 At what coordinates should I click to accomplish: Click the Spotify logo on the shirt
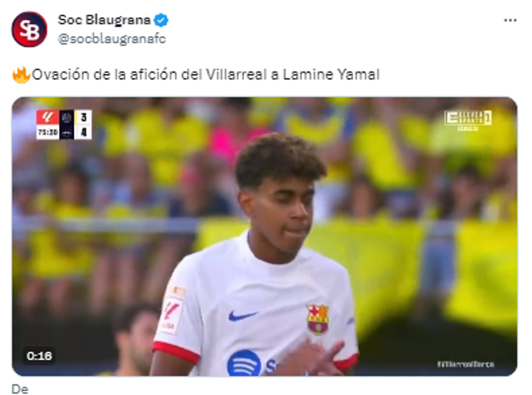tap(244, 363)
